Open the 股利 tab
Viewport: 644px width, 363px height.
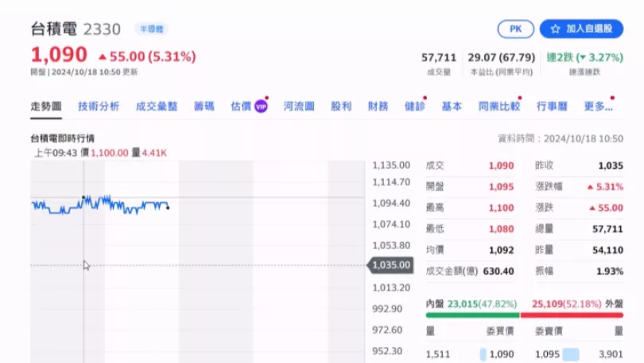pyautogui.click(x=341, y=107)
